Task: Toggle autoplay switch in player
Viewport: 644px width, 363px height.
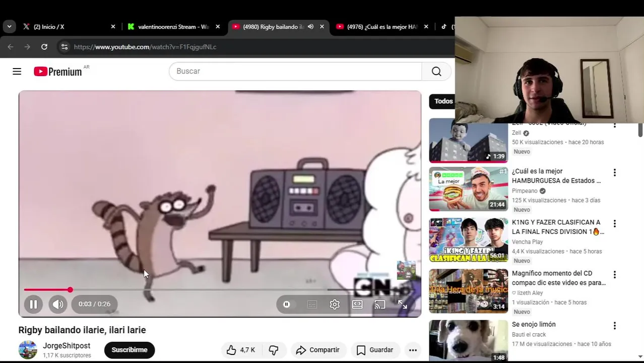Action: pos(287,305)
